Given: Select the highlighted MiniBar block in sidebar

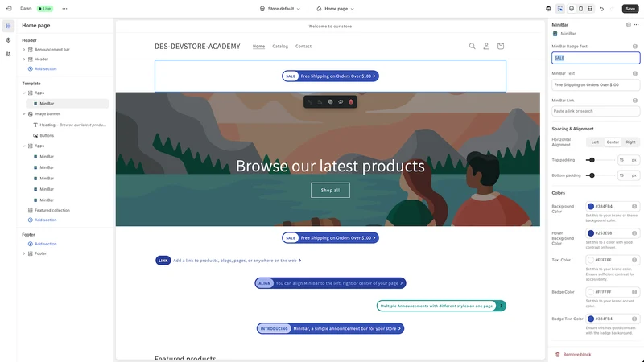Looking at the screenshot, I should click(68, 104).
